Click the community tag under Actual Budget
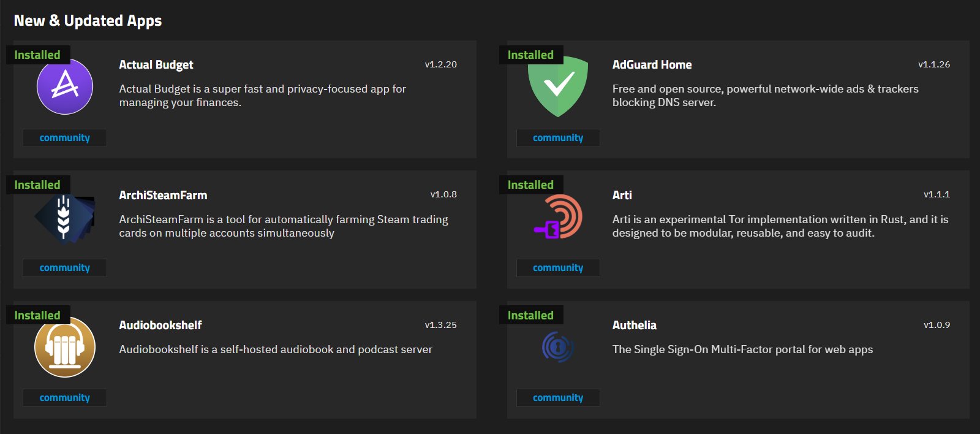Image resolution: width=980 pixels, height=434 pixels. (x=65, y=138)
